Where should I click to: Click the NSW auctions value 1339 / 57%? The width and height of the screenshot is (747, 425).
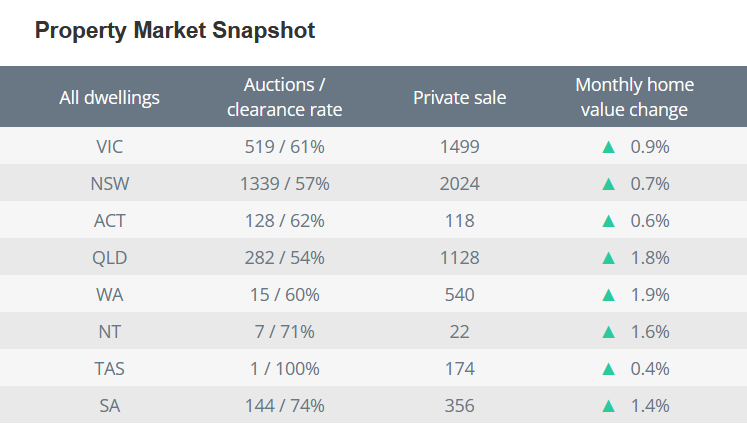coord(284,184)
